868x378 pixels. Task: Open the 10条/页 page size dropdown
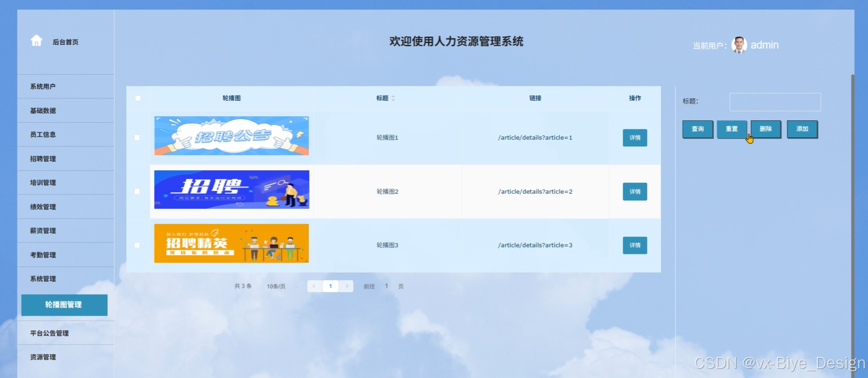click(x=281, y=286)
